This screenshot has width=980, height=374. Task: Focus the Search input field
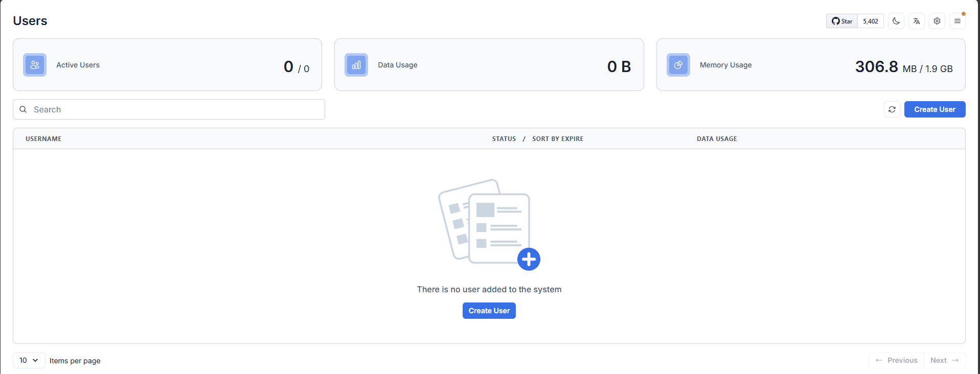pyautogui.click(x=174, y=109)
